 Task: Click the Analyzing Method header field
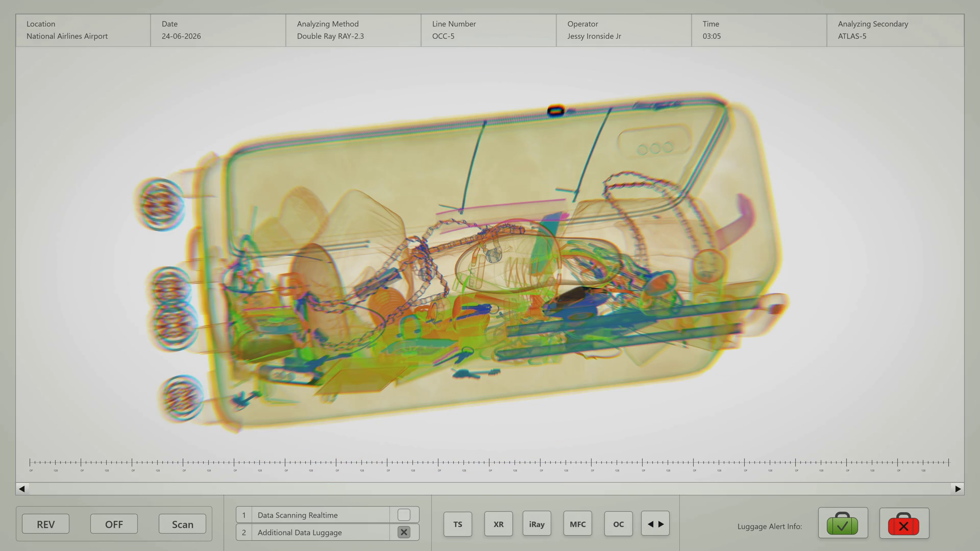353,30
